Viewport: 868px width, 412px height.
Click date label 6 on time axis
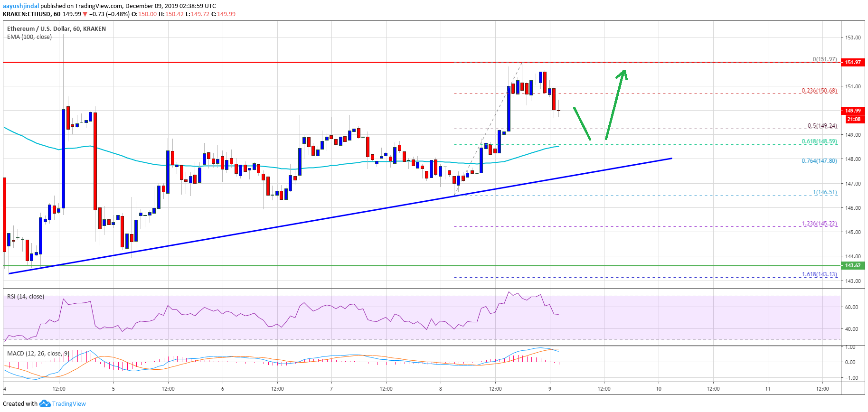point(223,389)
